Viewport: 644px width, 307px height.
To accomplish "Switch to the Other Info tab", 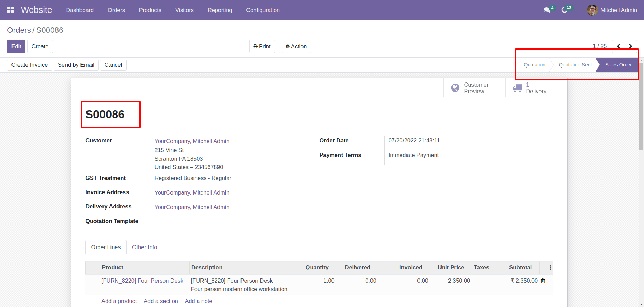I will pos(144,247).
